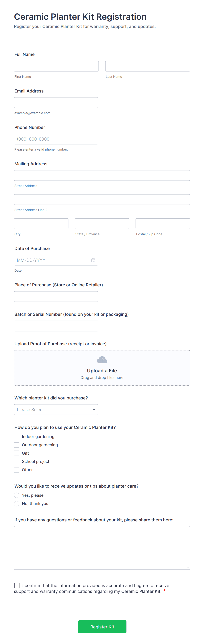Viewport: 202px width, 644px height.
Task: Open the planter kit 'Please Select' dropdown
Action: (x=56, y=409)
